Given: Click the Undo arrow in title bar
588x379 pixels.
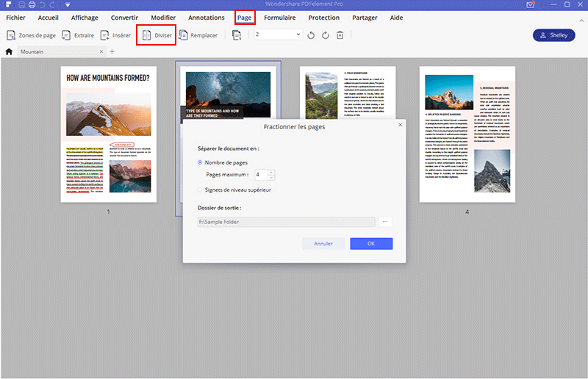Looking at the screenshot, I should point(43,4).
